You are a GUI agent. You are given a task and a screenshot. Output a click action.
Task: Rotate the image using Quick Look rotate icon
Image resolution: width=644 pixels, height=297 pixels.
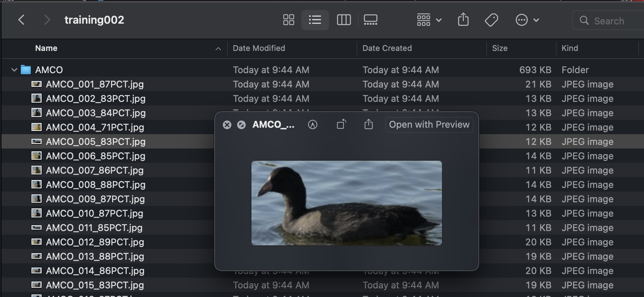coord(341,124)
